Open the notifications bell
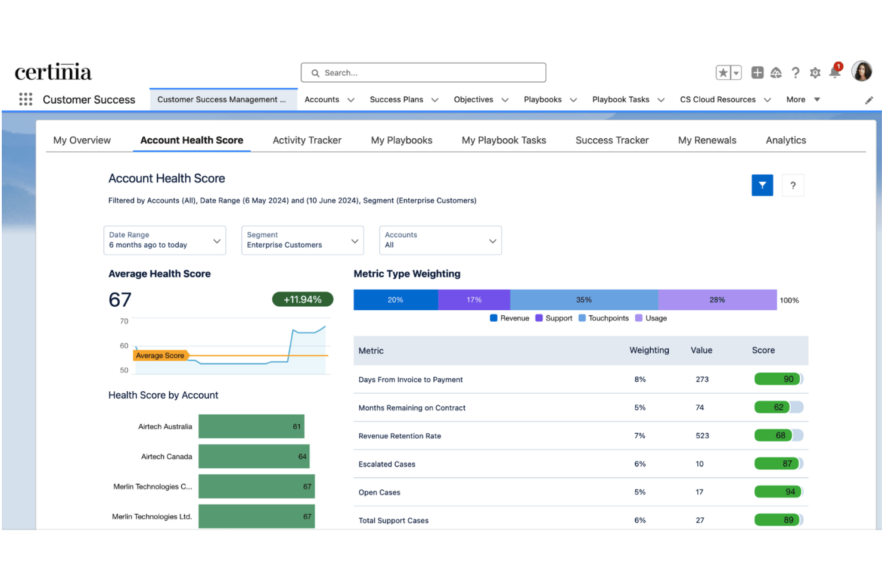882x588 pixels. [835, 72]
